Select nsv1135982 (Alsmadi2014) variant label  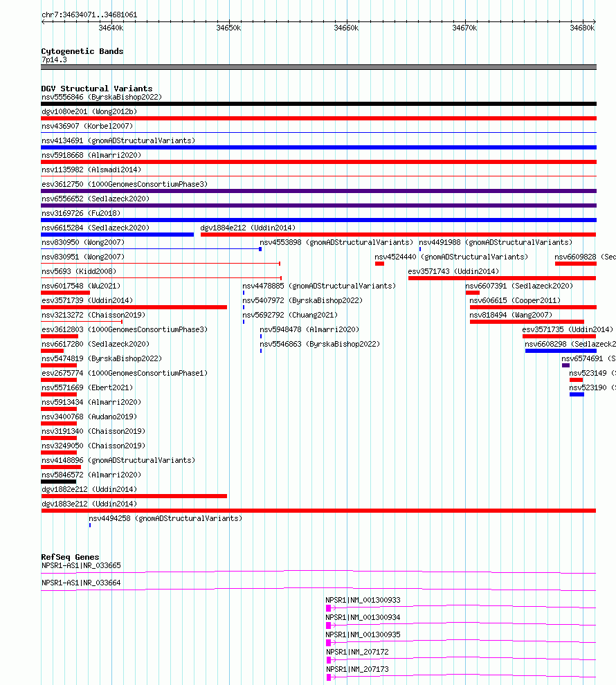(x=91, y=170)
